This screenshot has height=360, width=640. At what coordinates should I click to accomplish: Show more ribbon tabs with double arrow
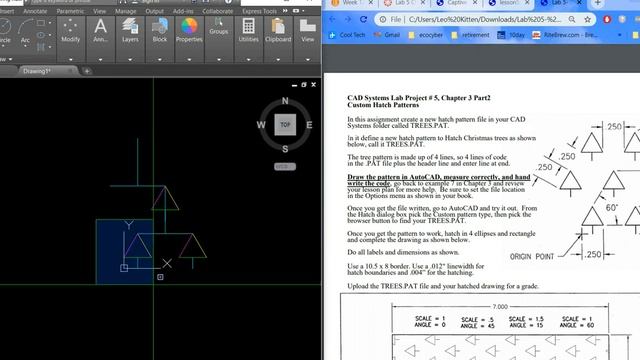pyautogui.click(x=285, y=11)
